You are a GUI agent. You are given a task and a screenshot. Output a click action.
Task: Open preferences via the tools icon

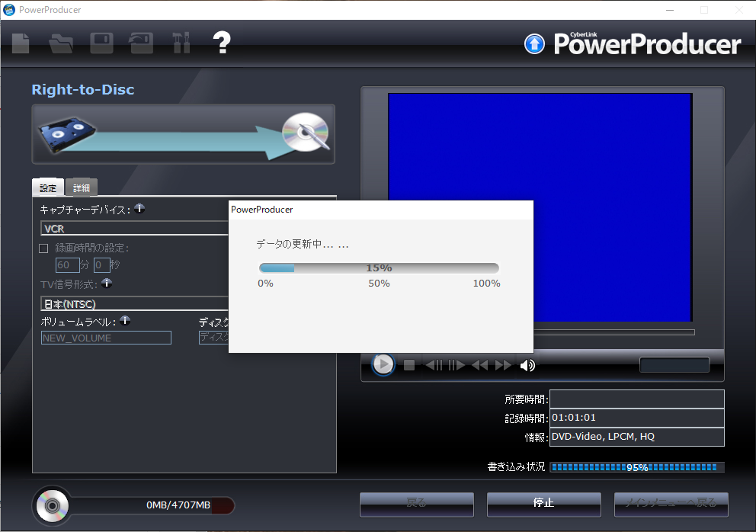coord(181,43)
